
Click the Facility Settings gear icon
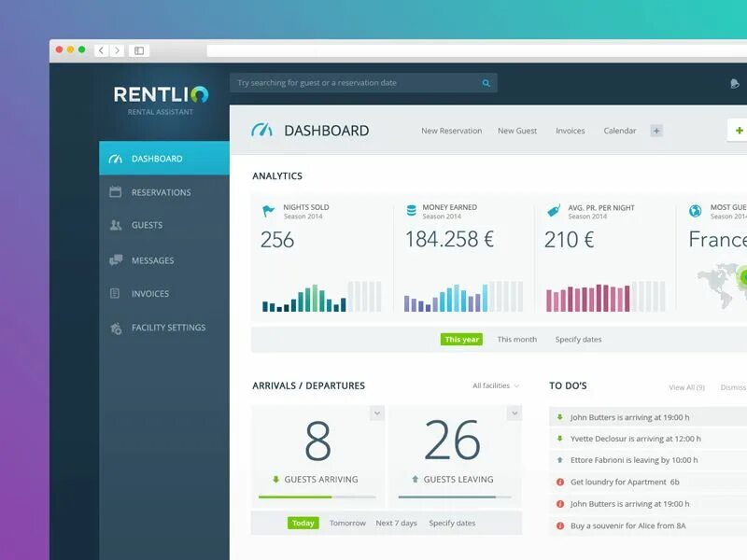coord(116,329)
